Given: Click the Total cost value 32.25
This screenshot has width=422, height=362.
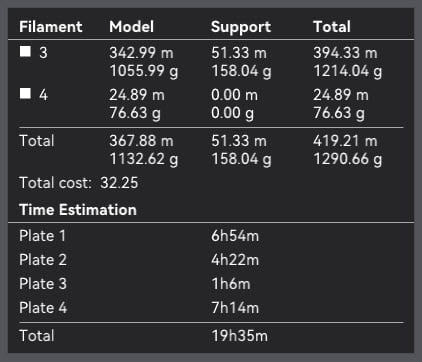Looking at the screenshot, I should click(119, 183).
